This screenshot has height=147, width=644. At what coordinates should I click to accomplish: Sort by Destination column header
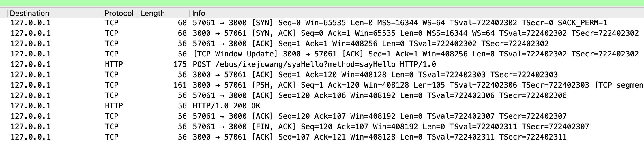point(29,13)
